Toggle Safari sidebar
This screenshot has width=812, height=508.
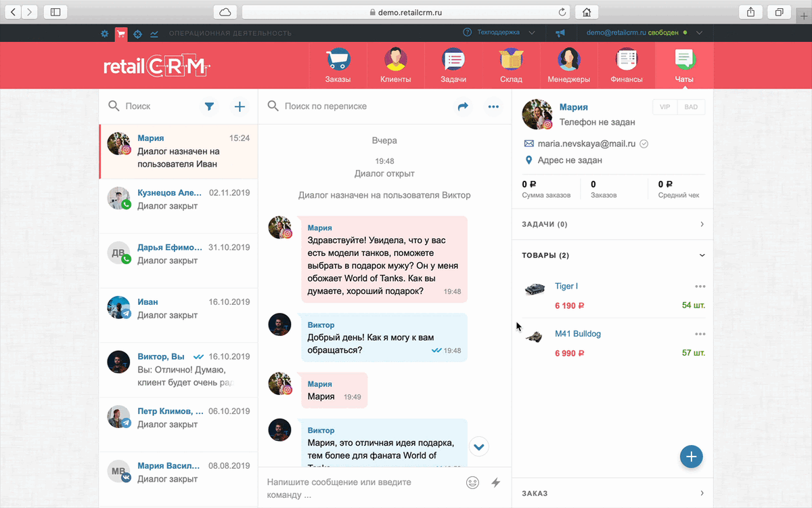pyautogui.click(x=55, y=12)
